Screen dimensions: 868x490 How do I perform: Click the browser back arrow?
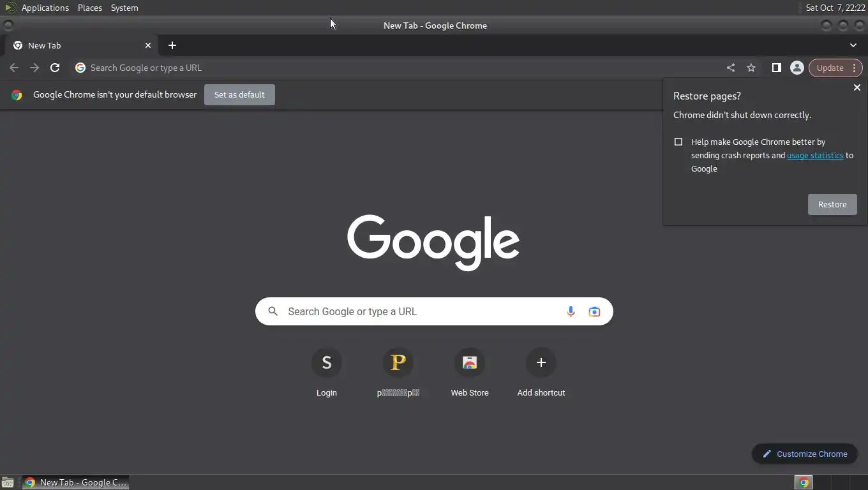point(14,68)
